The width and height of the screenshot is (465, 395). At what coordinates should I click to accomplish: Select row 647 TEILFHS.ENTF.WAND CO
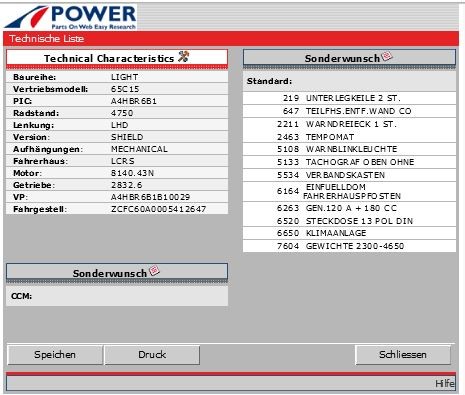coord(349,111)
